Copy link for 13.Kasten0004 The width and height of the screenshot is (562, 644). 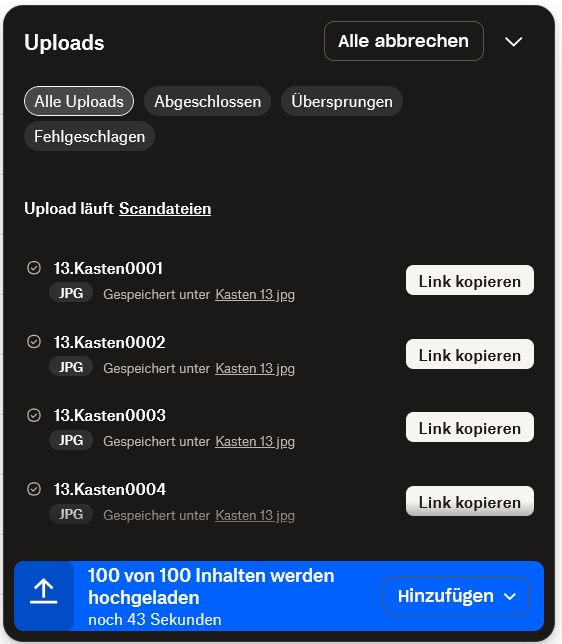(470, 501)
